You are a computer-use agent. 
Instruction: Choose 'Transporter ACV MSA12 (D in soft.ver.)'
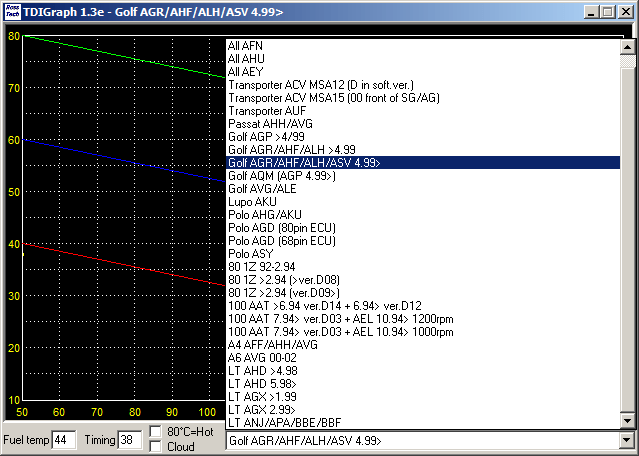pos(423,85)
